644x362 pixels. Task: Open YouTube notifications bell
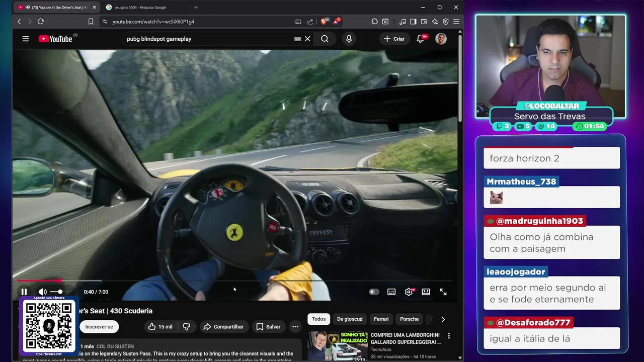[x=421, y=39]
